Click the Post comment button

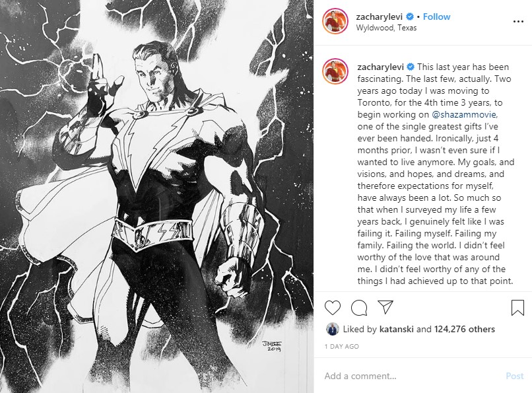[515, 376]
